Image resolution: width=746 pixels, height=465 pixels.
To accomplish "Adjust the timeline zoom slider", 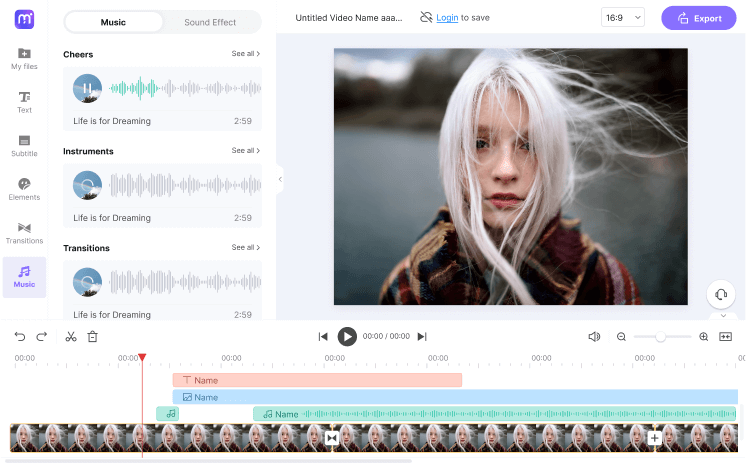I will point(662,337).
